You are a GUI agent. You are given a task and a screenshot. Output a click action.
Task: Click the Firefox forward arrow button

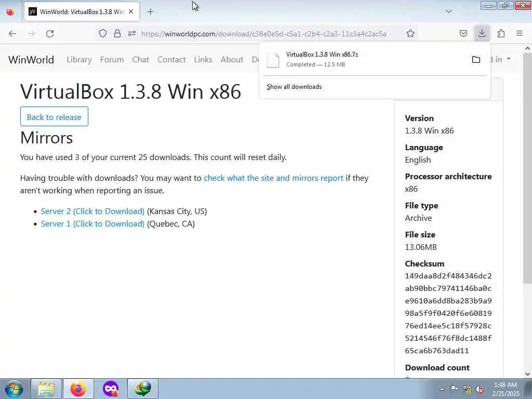tap(31, 34)
